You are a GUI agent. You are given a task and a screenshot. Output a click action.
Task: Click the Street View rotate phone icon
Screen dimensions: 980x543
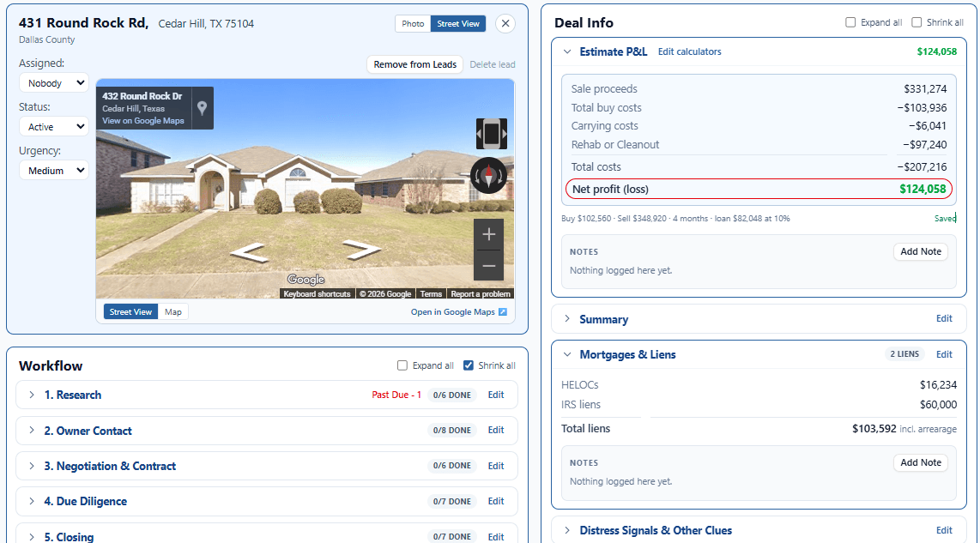click(491, 134)
